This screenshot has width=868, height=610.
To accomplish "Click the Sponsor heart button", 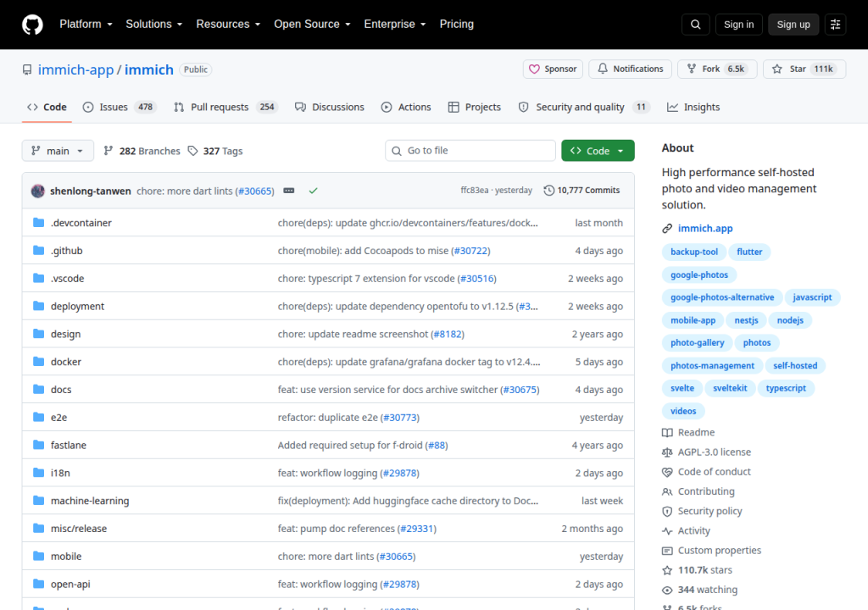I will 553,69.
